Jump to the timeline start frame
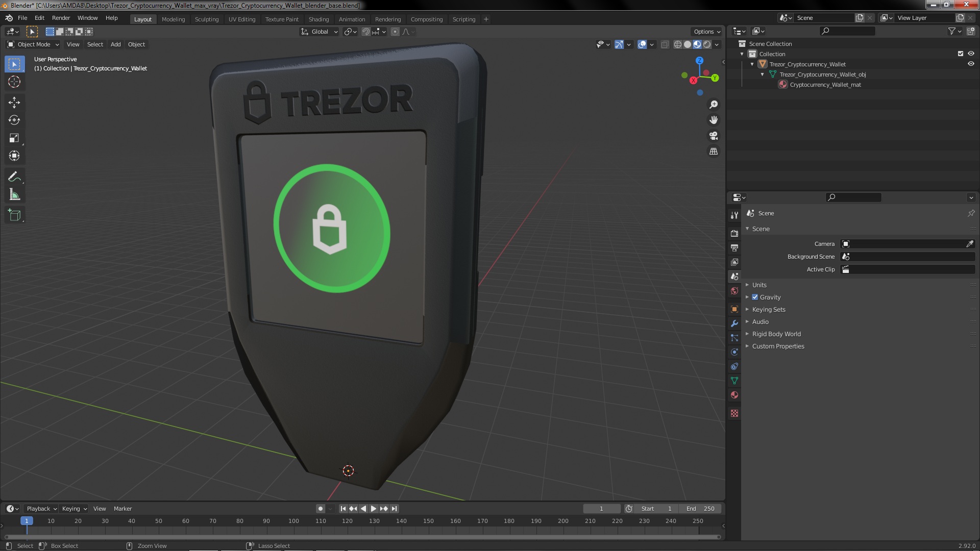Viewport: 980px width, 551px height. [x=343, y=509]
